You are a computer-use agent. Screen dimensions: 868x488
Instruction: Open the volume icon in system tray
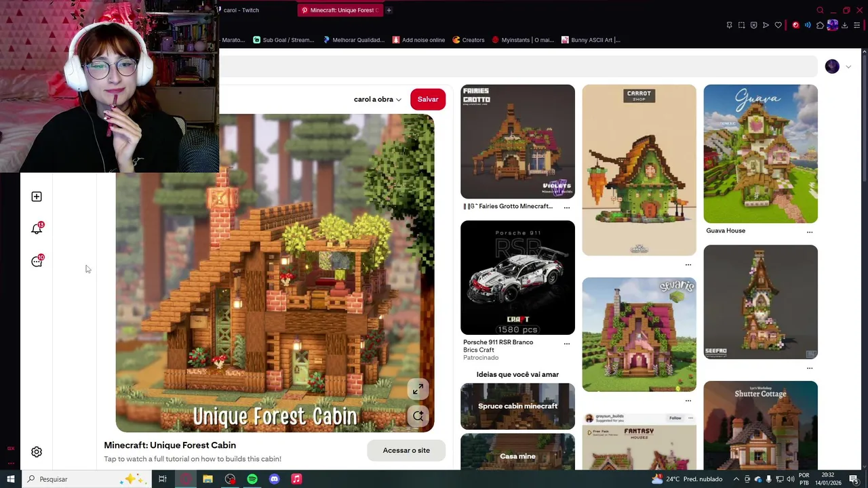coord(791,479)
